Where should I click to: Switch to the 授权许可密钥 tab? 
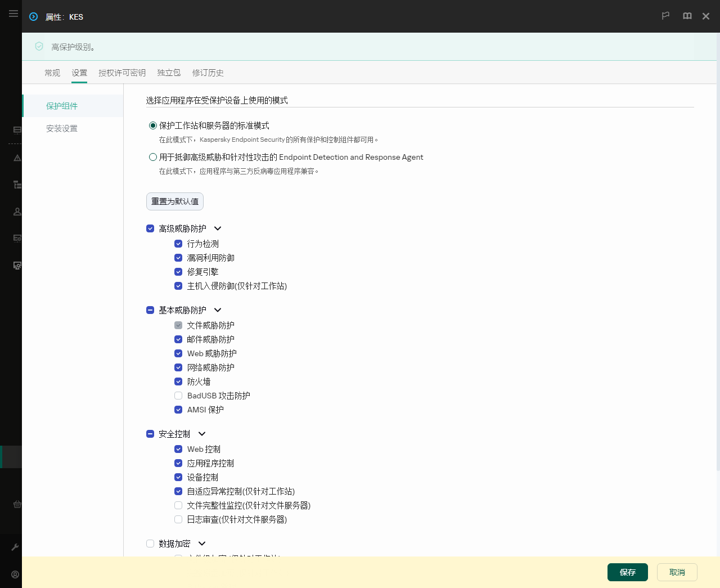click(122, 73)
